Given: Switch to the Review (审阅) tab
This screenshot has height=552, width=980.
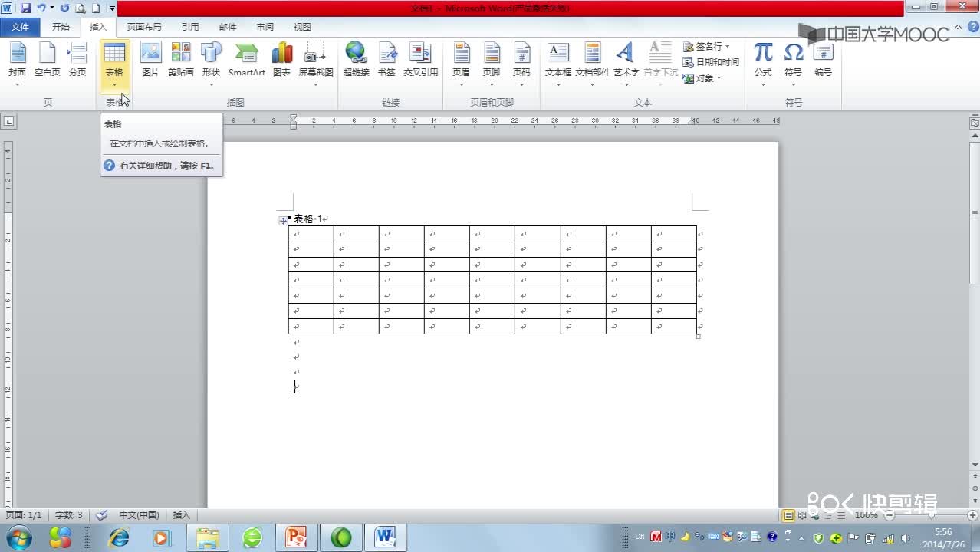Looking at the screenshot, I should pyautogui.click(x=265, y=27).
